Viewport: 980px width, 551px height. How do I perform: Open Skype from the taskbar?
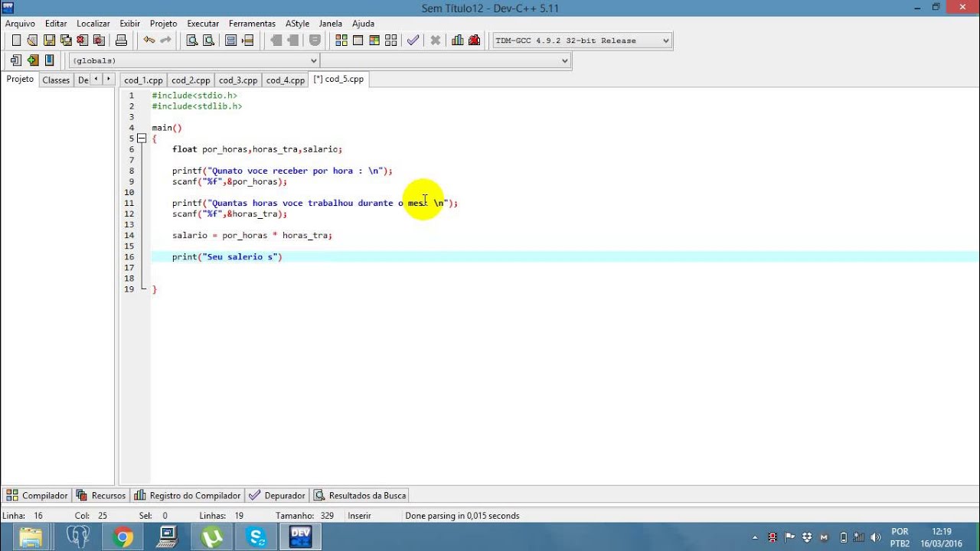pyautogui.click(x=256, y=536)
